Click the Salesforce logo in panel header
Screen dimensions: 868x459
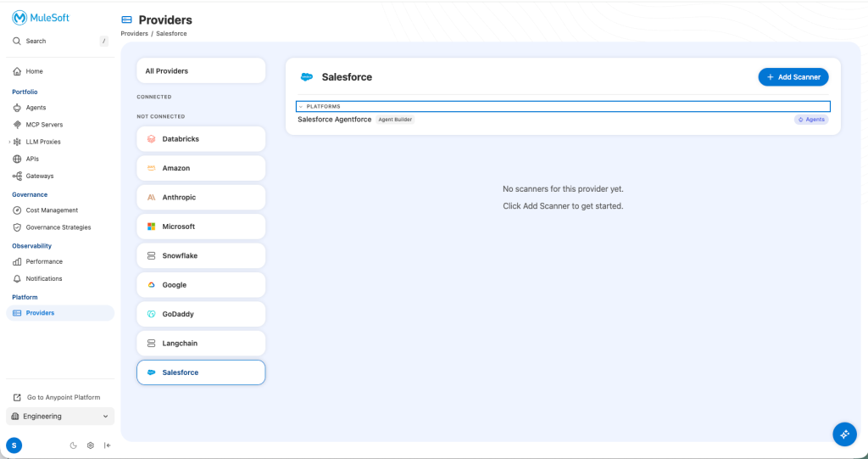point(307,77)
